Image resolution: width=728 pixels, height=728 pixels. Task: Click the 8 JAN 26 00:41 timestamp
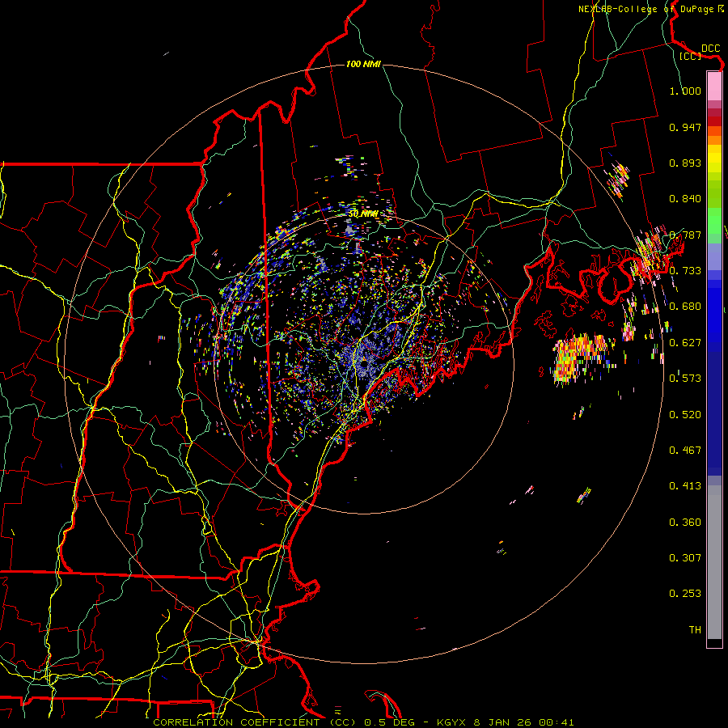click(523, 722)
